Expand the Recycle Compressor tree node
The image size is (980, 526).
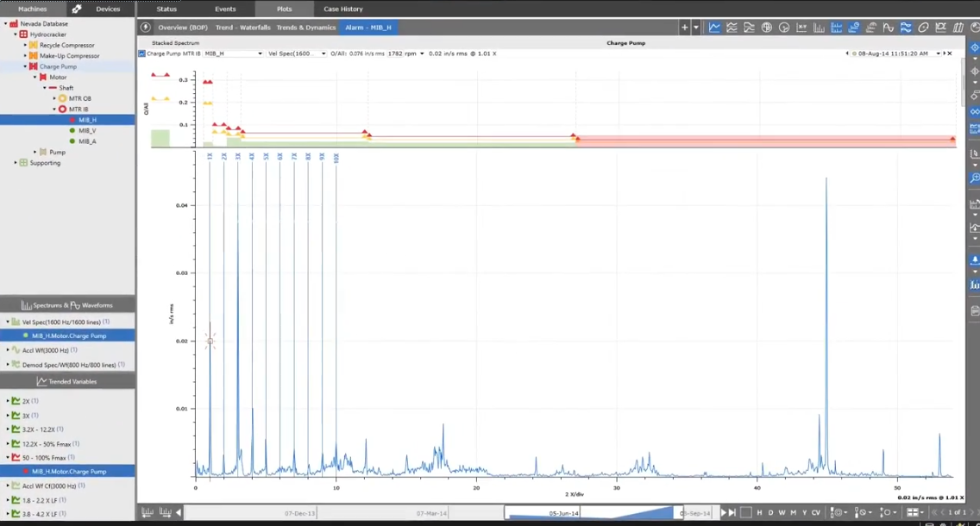coord(26,45)
